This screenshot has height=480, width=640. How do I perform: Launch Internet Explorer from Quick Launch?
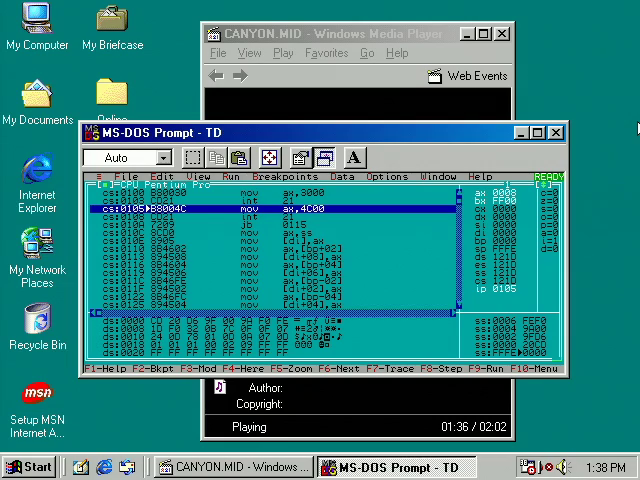click(104, 467)
